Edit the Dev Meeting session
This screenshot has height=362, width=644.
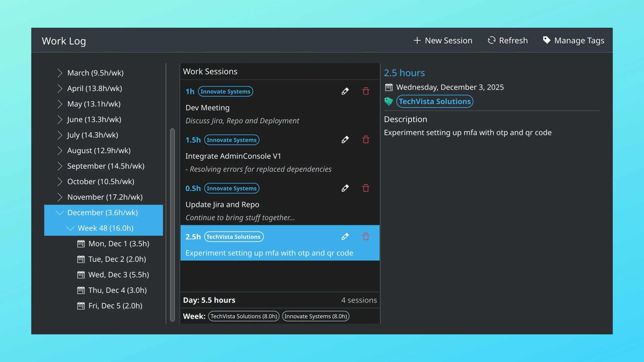345,91
